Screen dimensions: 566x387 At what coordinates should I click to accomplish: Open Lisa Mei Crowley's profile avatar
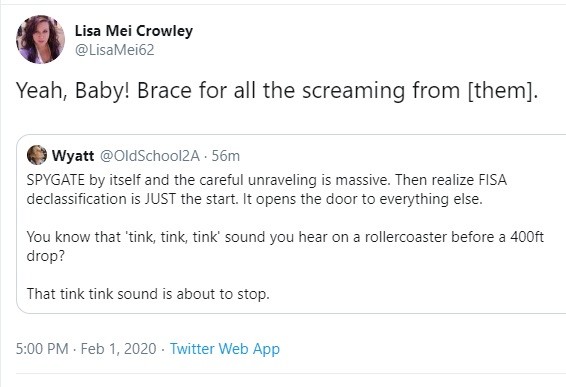click(x=40, y=39)
